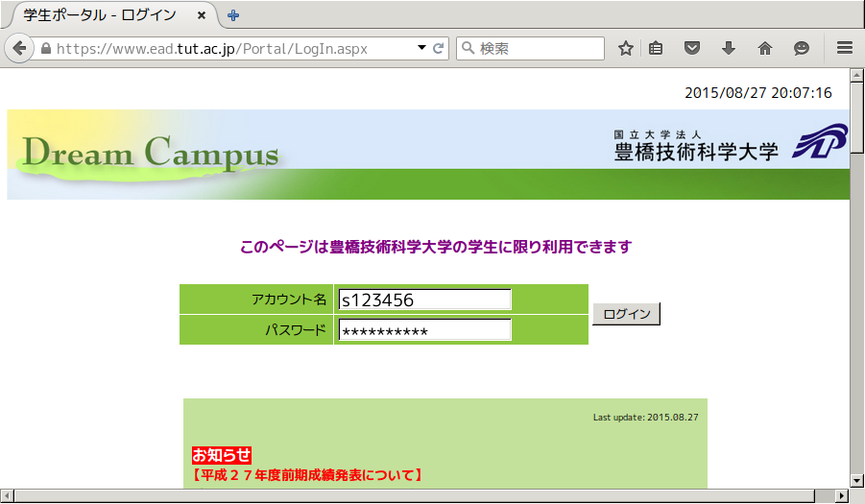The image size is (865, 504).
Task: Go back using the browser back arrow
Action: click(x=19, y=49)
